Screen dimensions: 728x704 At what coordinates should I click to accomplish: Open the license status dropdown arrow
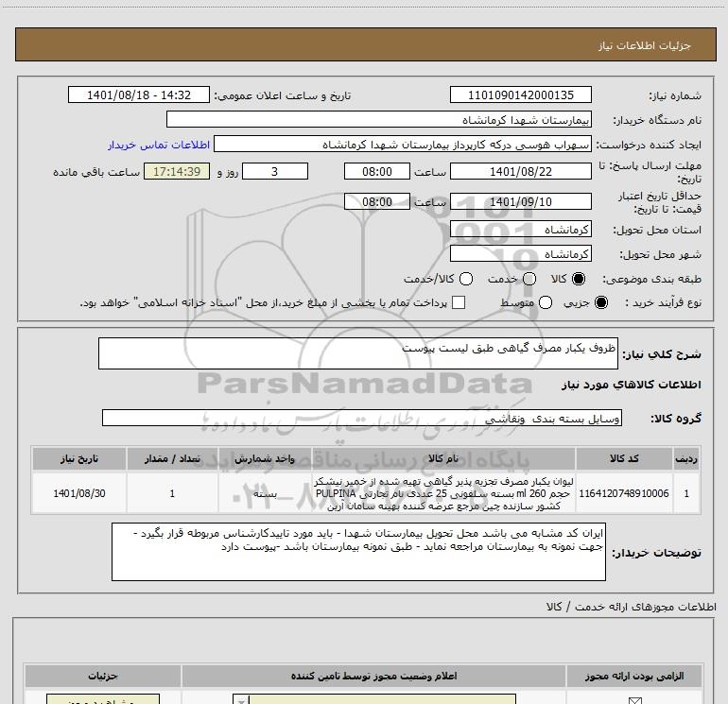pos(241,699)
